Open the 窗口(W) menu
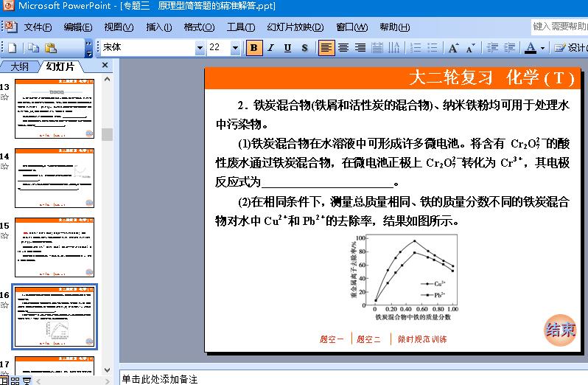588x385 pixels. (x=351, y=27)
